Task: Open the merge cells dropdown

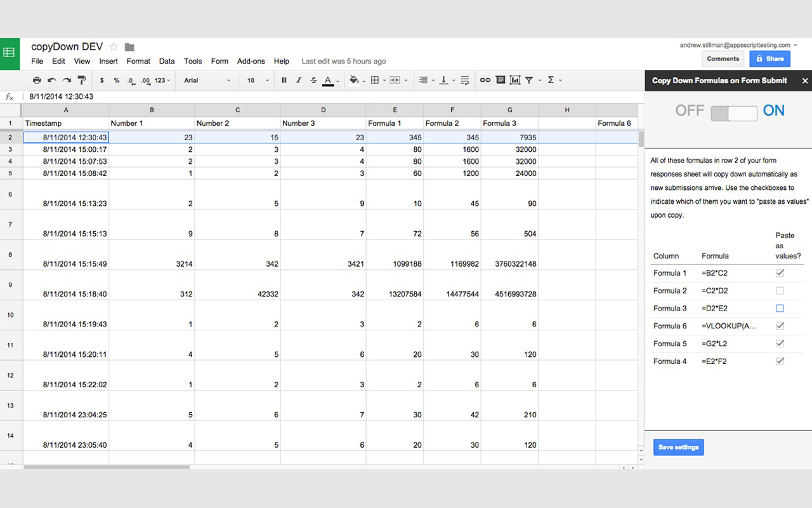Action: point(398,81)
